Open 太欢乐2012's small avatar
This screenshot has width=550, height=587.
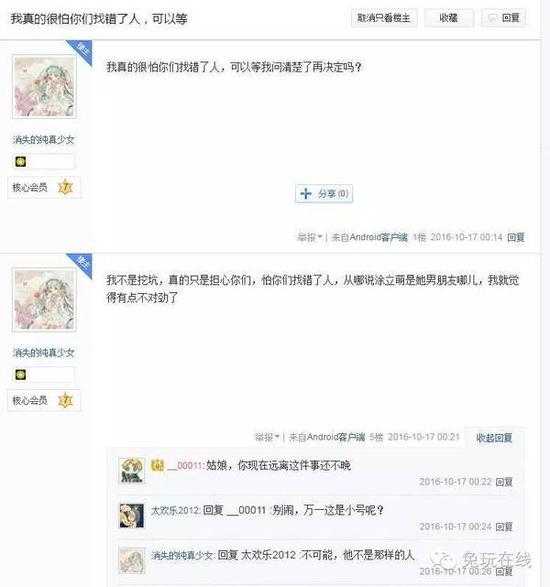(x=131, y=515)
